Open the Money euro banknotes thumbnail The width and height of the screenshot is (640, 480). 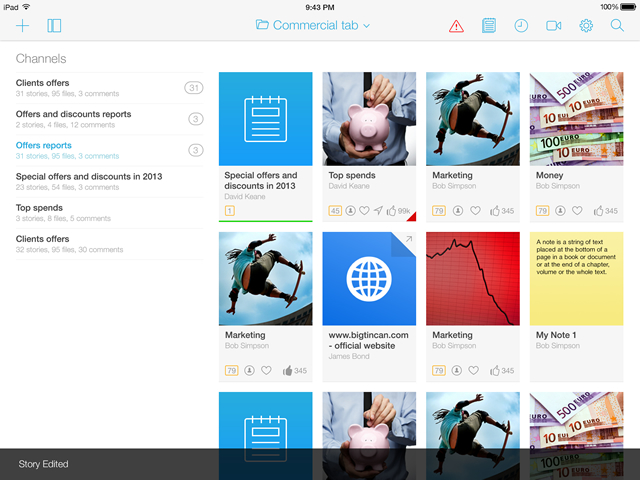(x=577, y=119)
